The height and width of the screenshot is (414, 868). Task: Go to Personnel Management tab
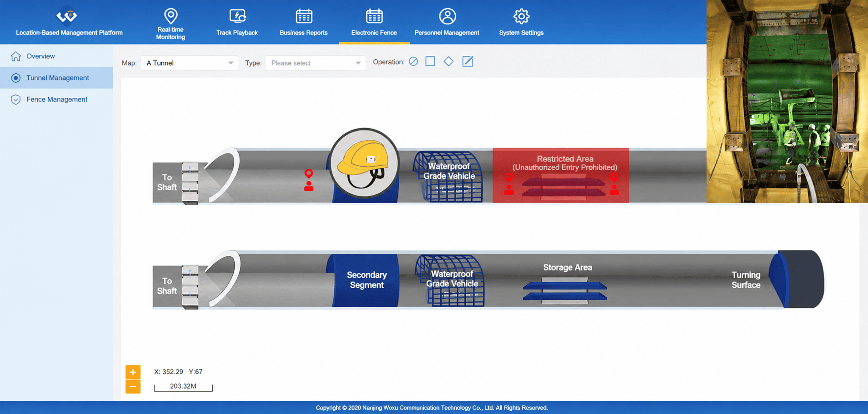(447, 22)
